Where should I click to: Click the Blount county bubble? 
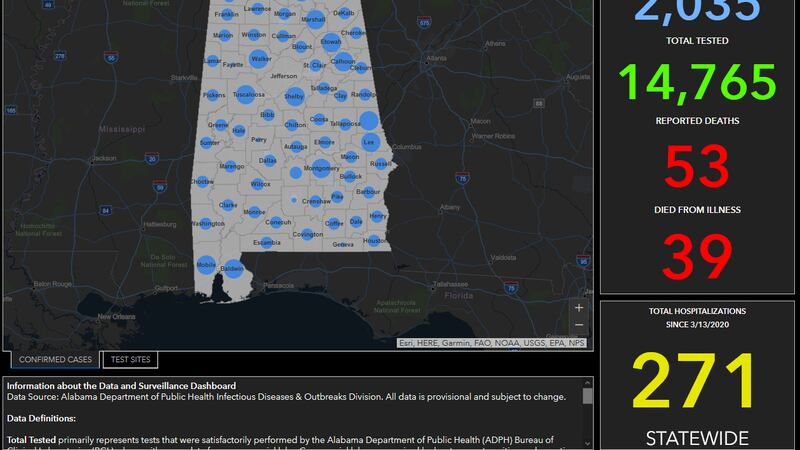(x=301, y=47)
